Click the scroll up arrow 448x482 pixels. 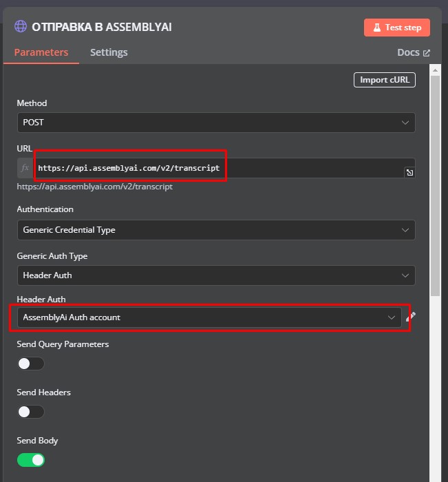tap(435, 70)
